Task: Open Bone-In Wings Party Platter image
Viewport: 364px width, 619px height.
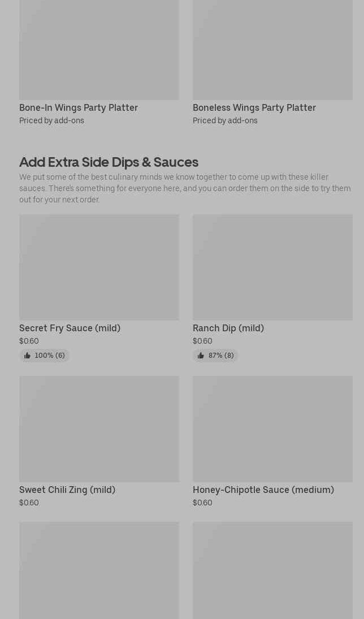Action: [x=99, y=50]
